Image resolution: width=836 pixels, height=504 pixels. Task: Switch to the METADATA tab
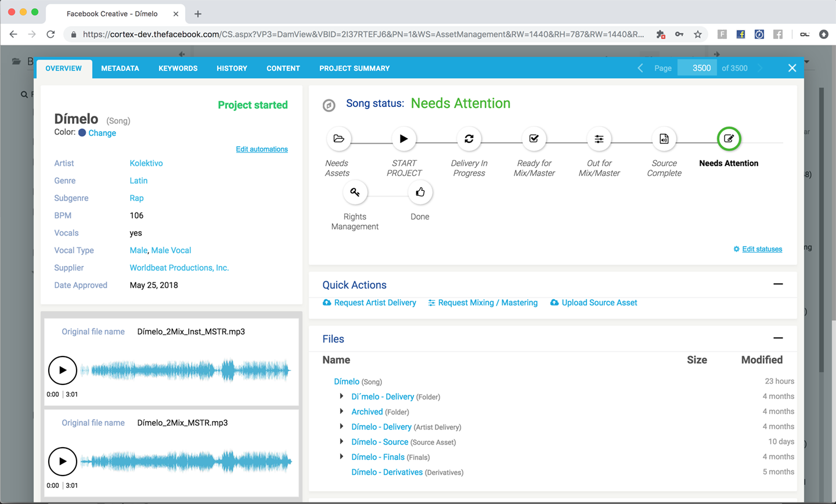[x=120, y=69]
